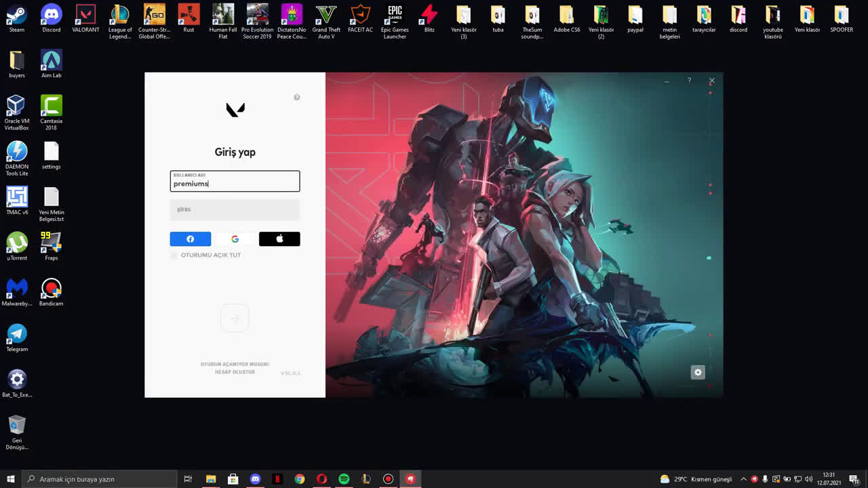This screenshot has width=868, height=488.
Task: Open Discord from the taskbar
Action: [255, 479]
